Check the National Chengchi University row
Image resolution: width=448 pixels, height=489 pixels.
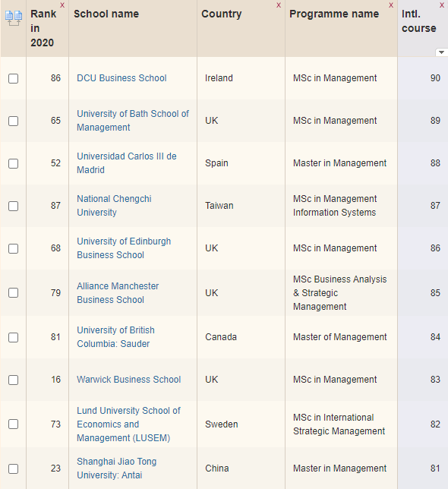tap(13, 206)
